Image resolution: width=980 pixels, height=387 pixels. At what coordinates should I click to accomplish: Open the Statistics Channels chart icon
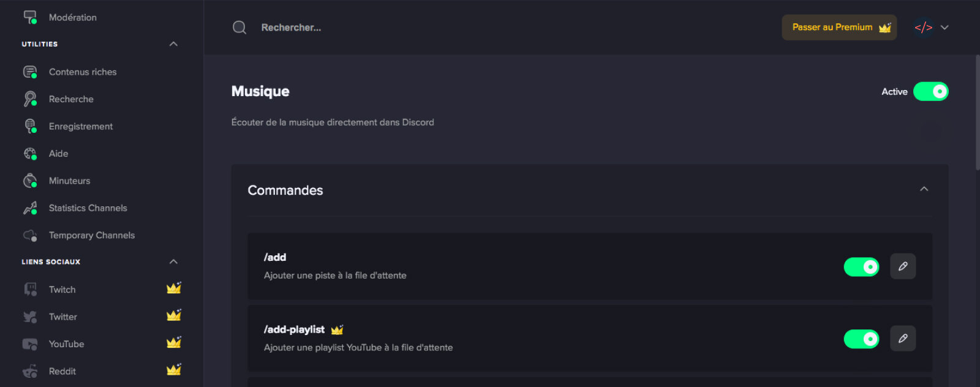pyautogui.click(x=30, y=208)
